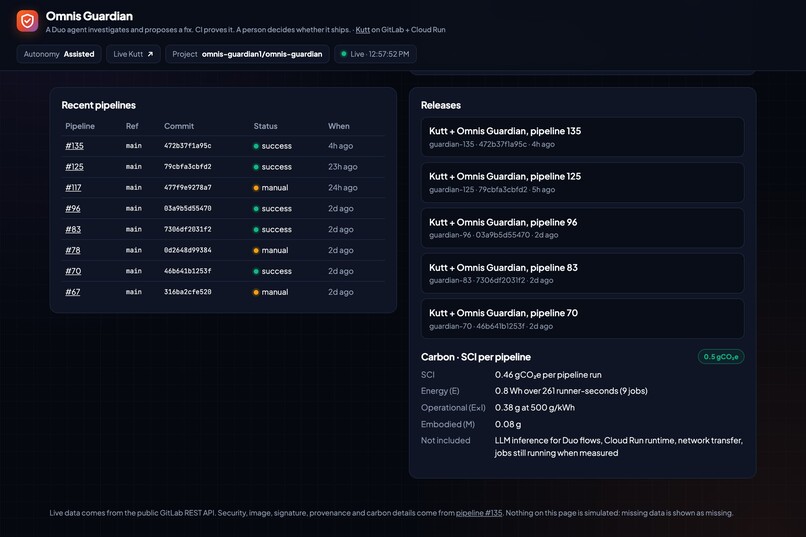Viewport: 806px width, 537px height.
Task: Open pipeline #96 link
Action: 72,209
